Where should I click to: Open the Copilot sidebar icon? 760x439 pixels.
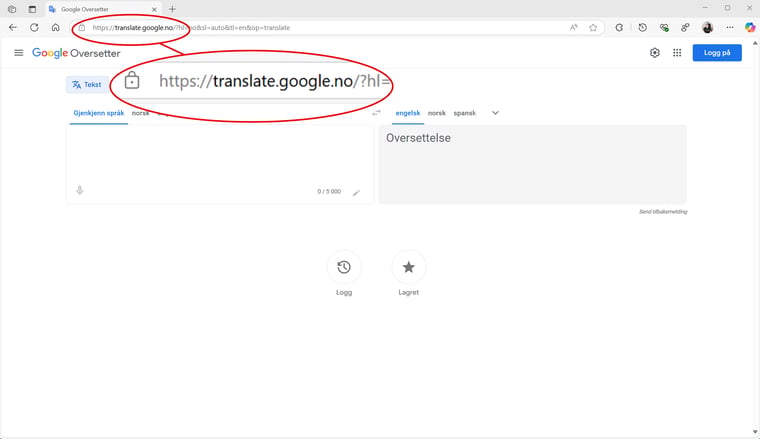750,28
